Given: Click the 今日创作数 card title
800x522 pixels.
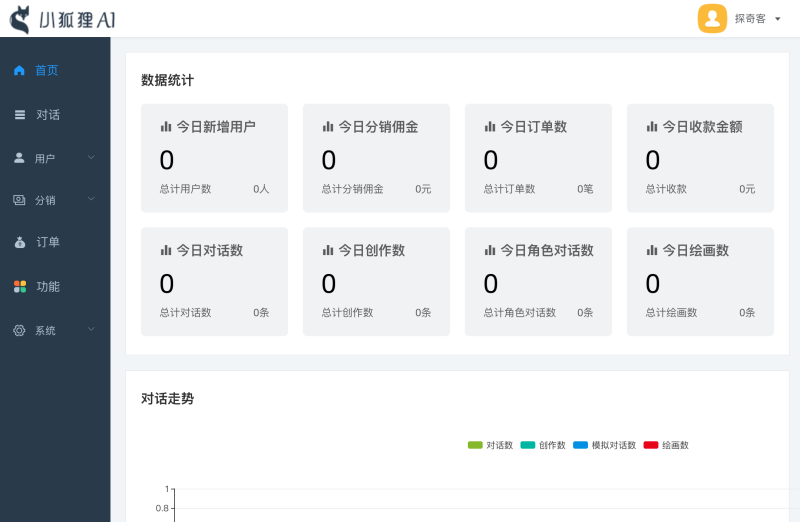Looking at the screenshot, I should tap(371, 250).
